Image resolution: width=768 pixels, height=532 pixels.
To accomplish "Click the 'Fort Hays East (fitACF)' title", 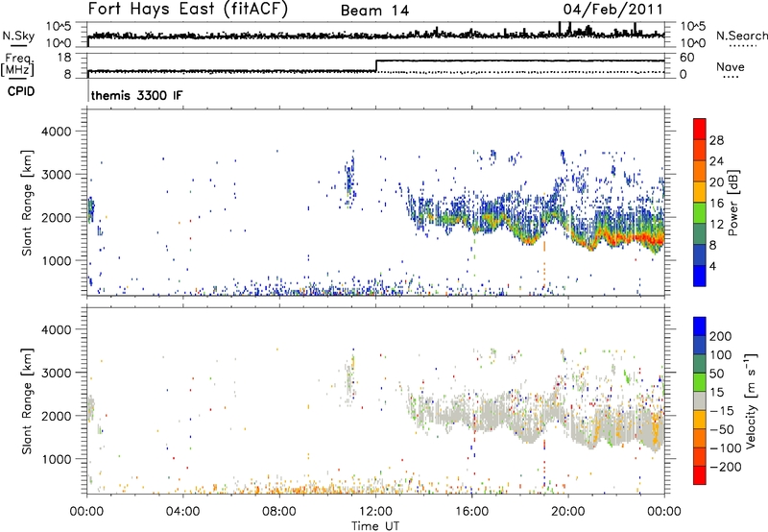I will click(187, 9).
